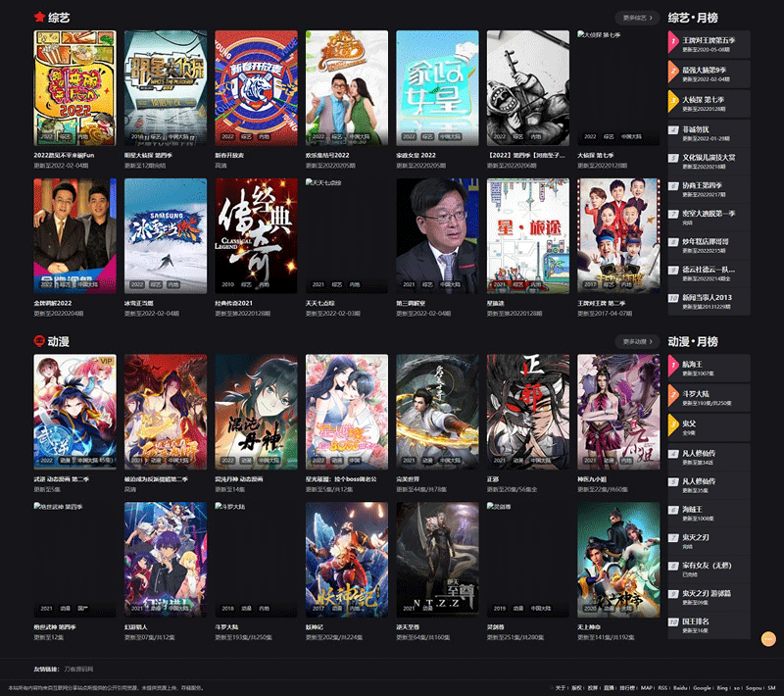Open 德云社德云一队 ranking entry
The image size is (784, 696).
(709, 273)
